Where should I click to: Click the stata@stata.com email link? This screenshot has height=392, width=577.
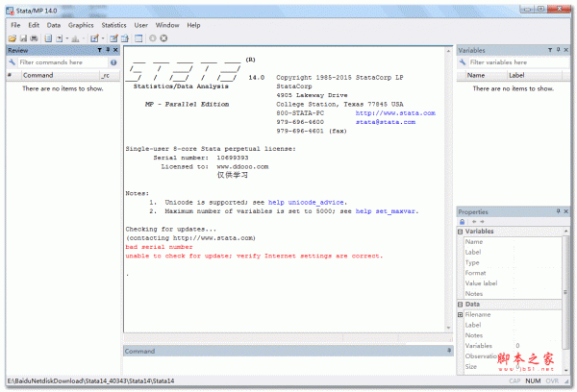point(386,122)
